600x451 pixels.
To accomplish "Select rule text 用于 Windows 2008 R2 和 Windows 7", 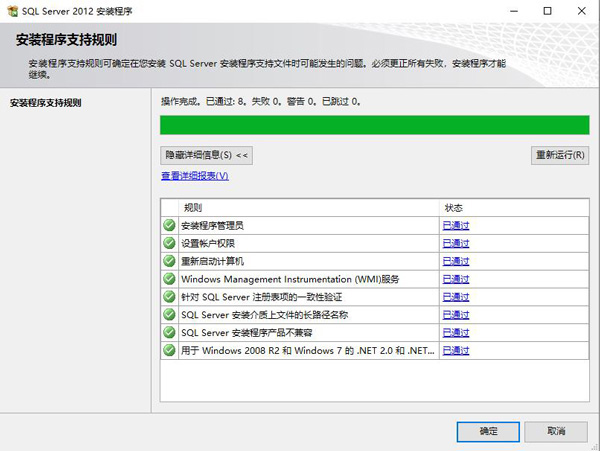I will pos(308,350).
